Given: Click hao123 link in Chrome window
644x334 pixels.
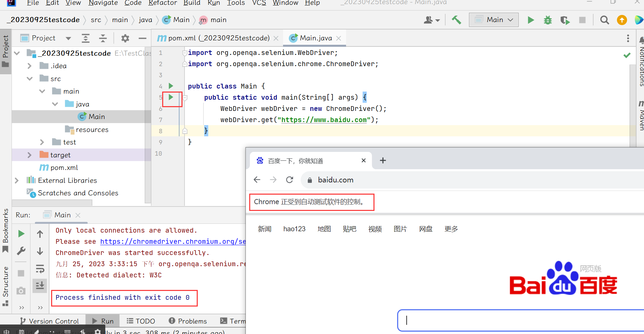Looking at the screenshot, I should [294, 229].
